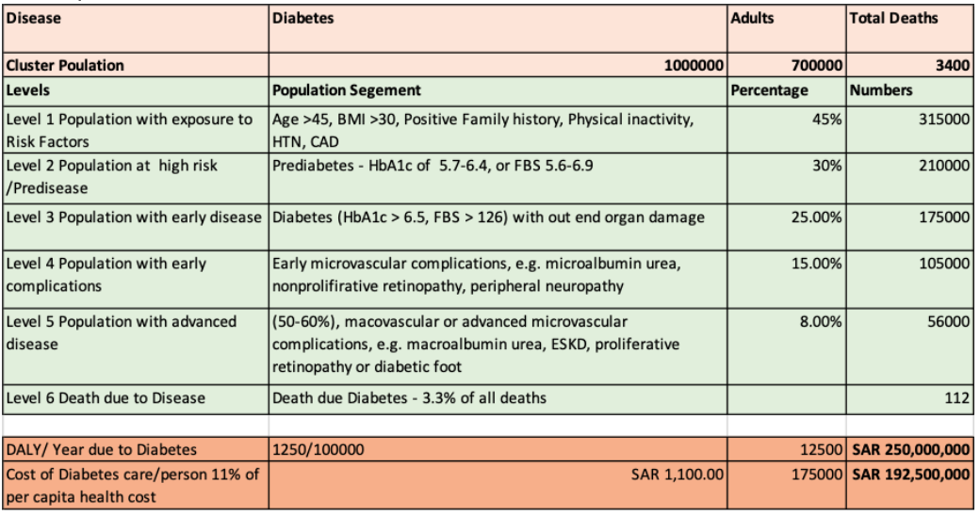Click the Population Segement header cell
980x515 pixels.
tap(498, 91)
